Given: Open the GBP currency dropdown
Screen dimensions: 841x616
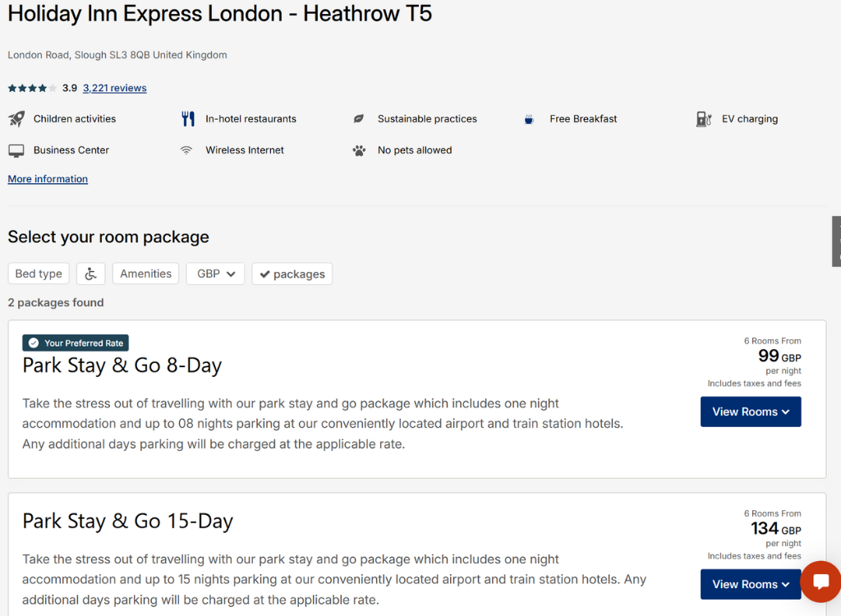Looking at the screenshot, I should (x=215, y=274).
